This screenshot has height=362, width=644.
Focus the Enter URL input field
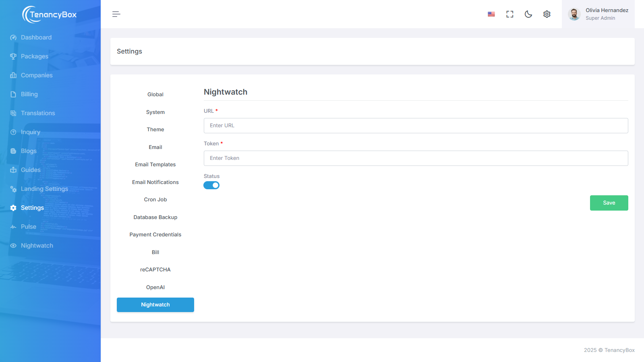[416, 126]
